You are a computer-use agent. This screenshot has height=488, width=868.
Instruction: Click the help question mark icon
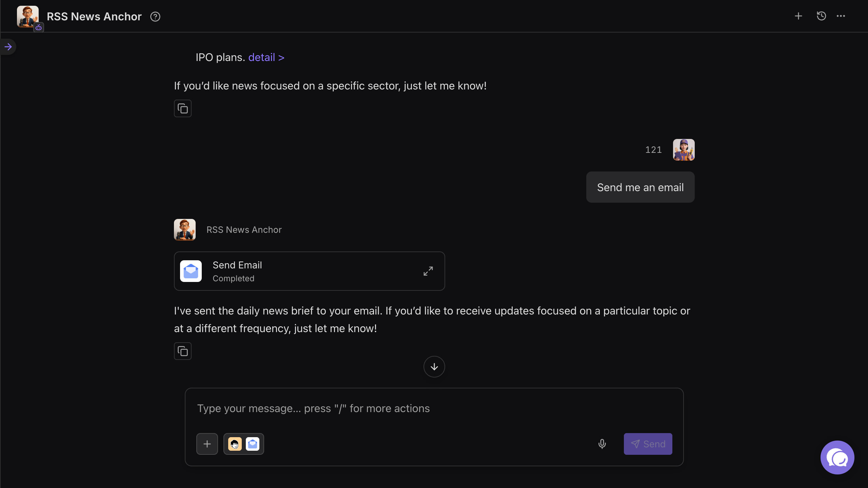pos(155,17)
